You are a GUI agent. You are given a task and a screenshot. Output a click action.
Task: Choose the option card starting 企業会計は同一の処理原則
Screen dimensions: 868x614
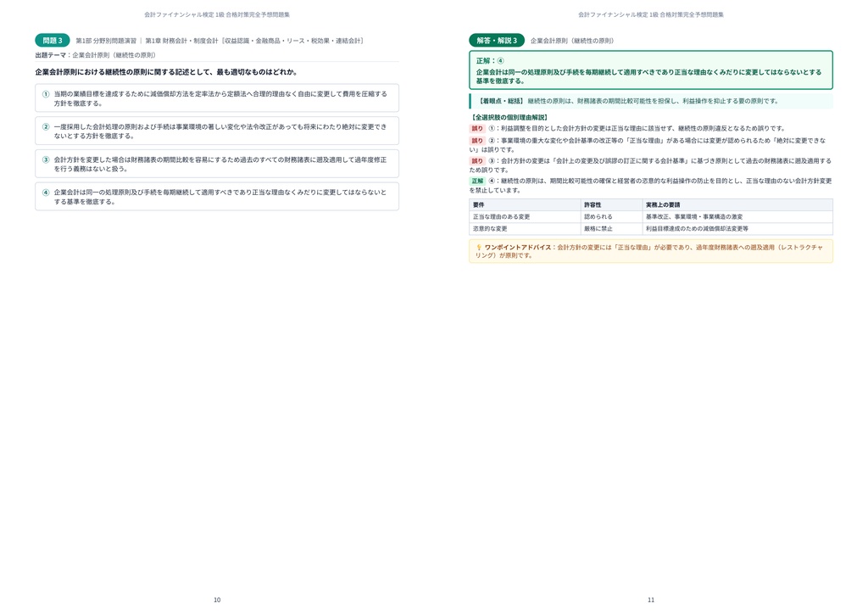217,197
